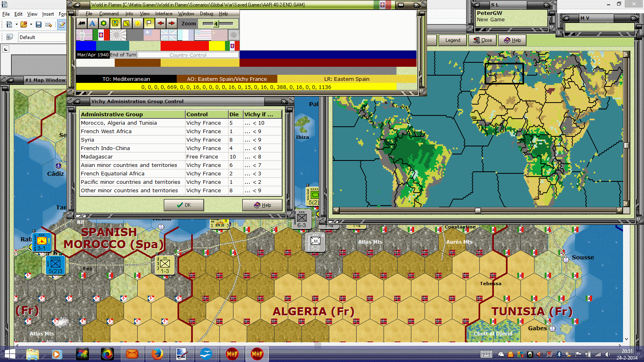Collapse the World in Flames window arrow
This screenshot has height=362, width=644.
(x=76, y=5)
